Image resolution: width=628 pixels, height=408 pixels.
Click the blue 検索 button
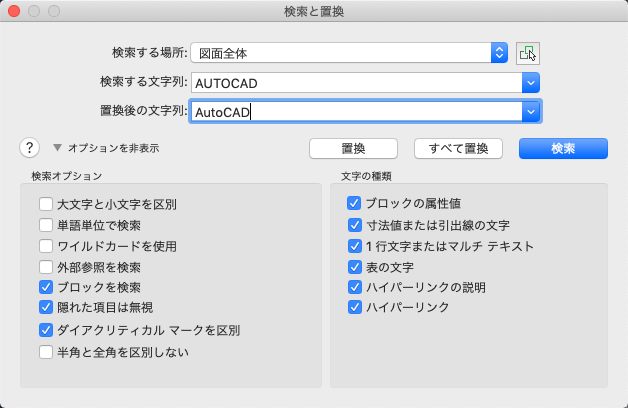pos(563,149)
